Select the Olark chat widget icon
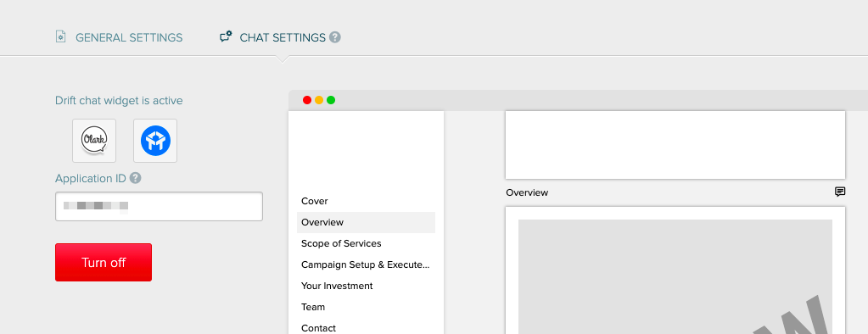The width and height of the screenshot is (868, 334). 94,141
